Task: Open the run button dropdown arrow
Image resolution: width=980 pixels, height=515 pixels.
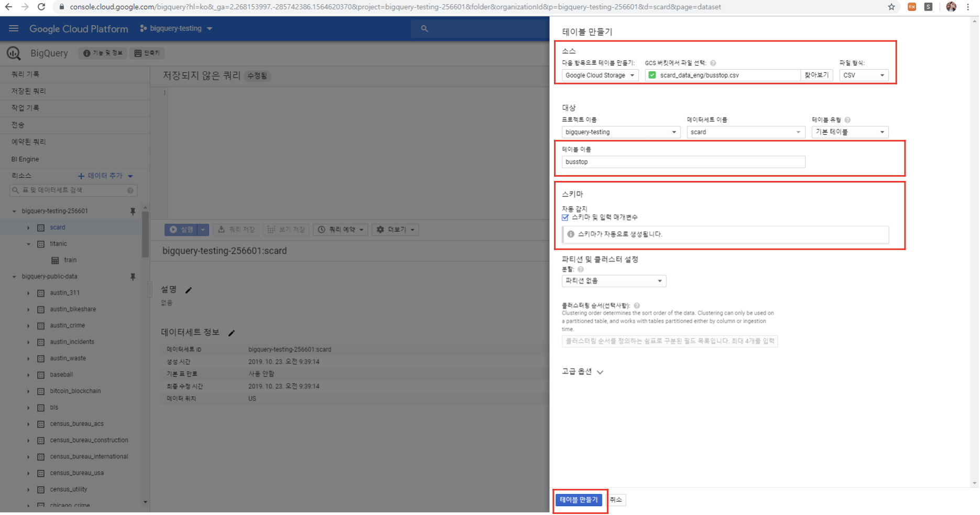Action: (203, 230)
